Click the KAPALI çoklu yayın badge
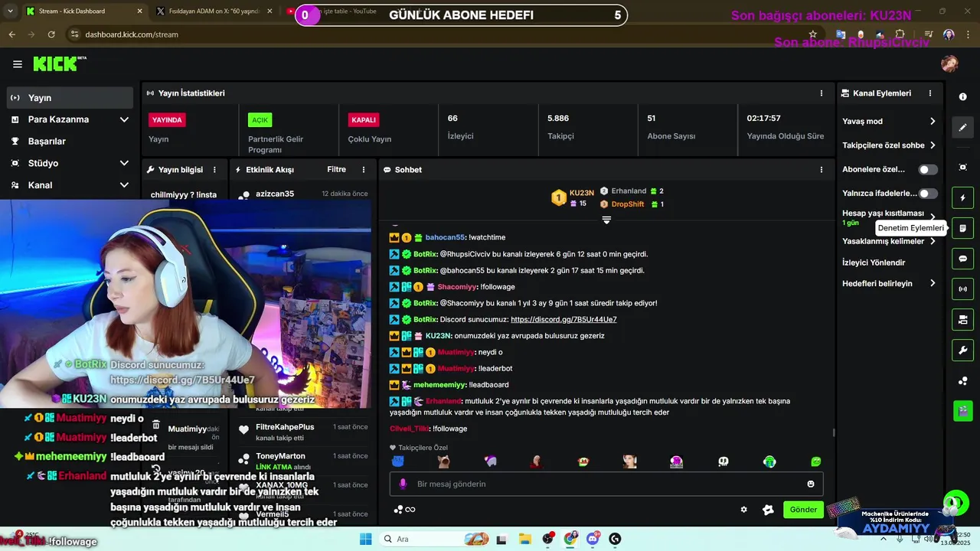 tap(363, 120)
